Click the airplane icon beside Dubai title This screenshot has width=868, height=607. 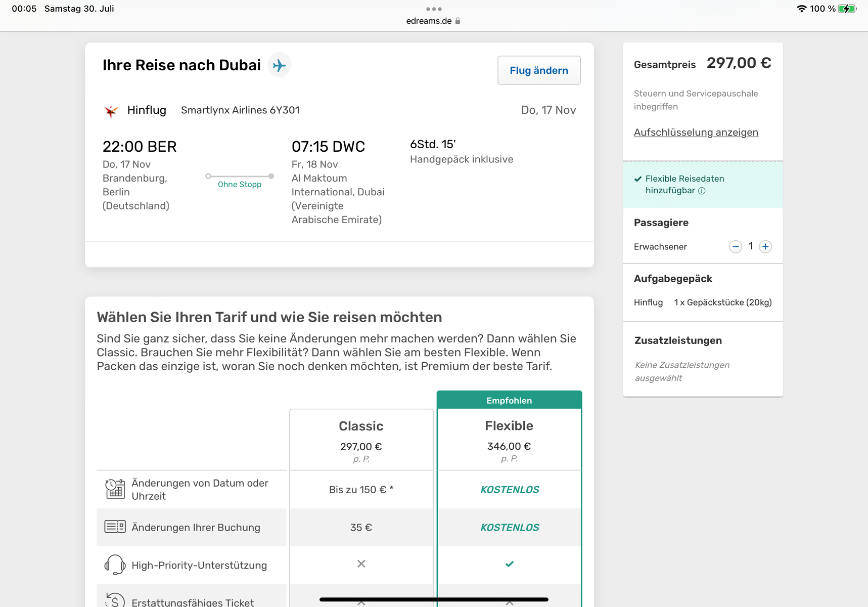pos(279,65)
